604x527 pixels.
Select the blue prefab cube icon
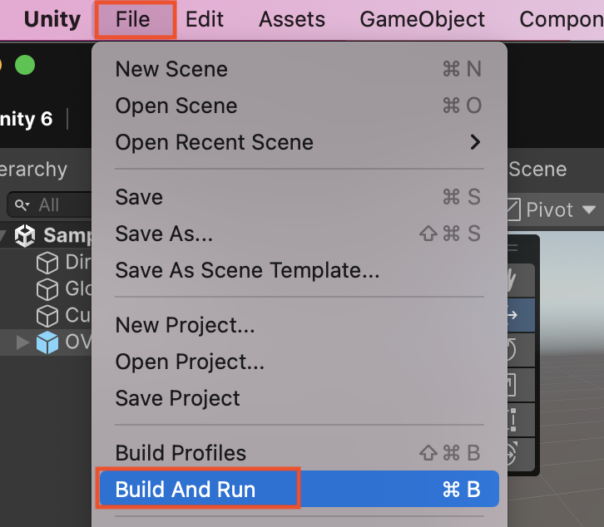tap(47, 342)
